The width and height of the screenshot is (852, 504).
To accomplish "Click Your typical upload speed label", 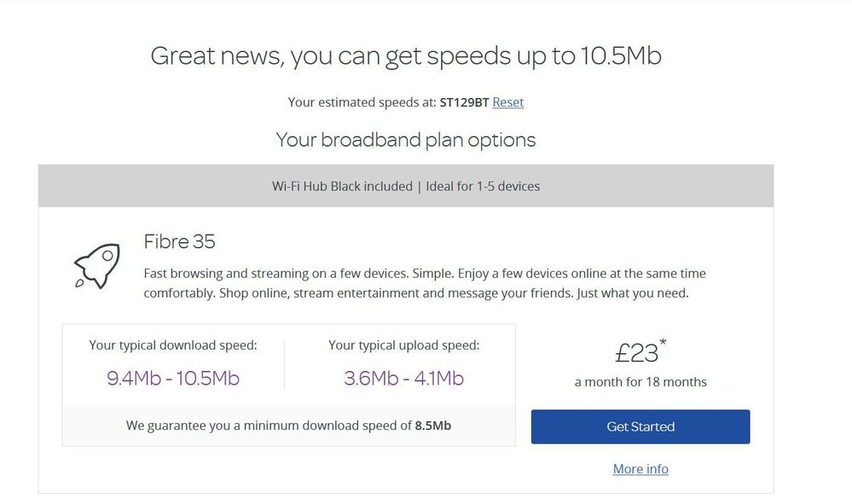I will click(x=403, y=345).
